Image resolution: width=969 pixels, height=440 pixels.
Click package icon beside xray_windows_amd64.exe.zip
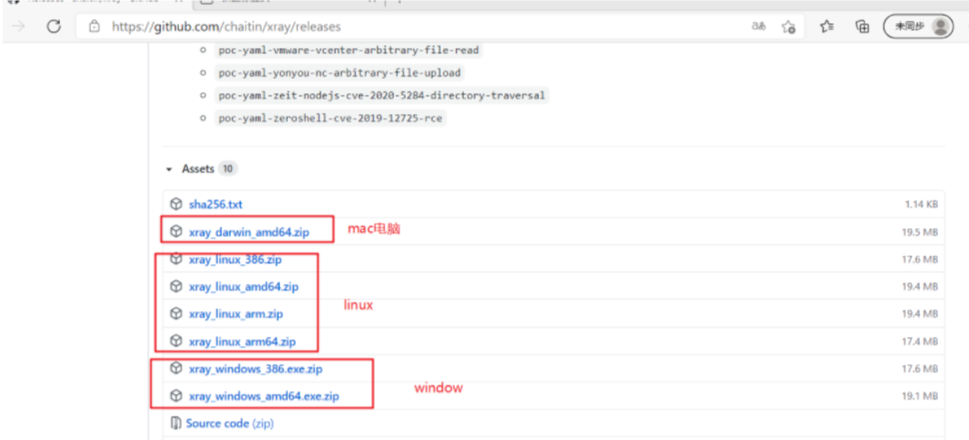[176, 396]
